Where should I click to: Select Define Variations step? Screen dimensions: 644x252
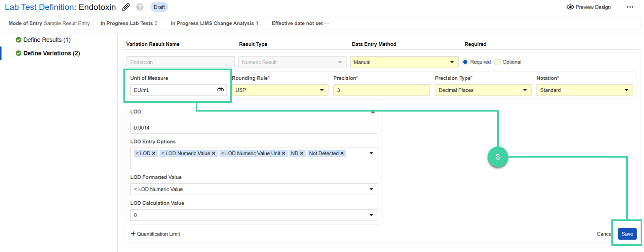tap(51, 53)
